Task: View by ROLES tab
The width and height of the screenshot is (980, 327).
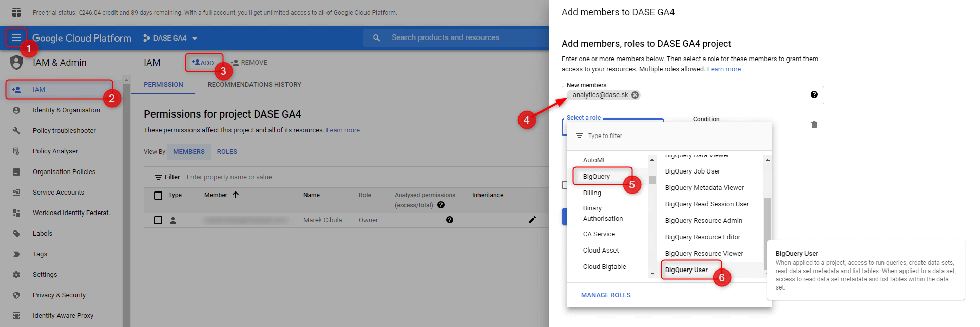Action: pyautogui.click(x=227, y=152)
